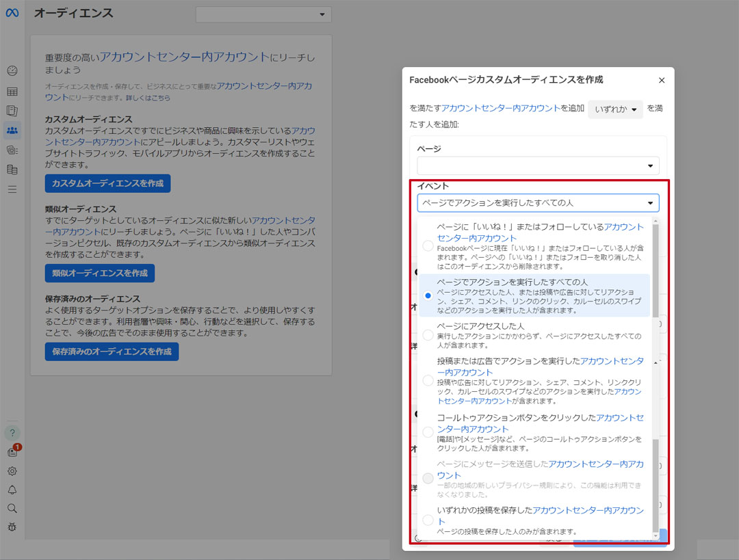This screenshot has height=560, width=739.
Task: Choose 投稿または広告でアクションを実行した option
Action: 428,380
